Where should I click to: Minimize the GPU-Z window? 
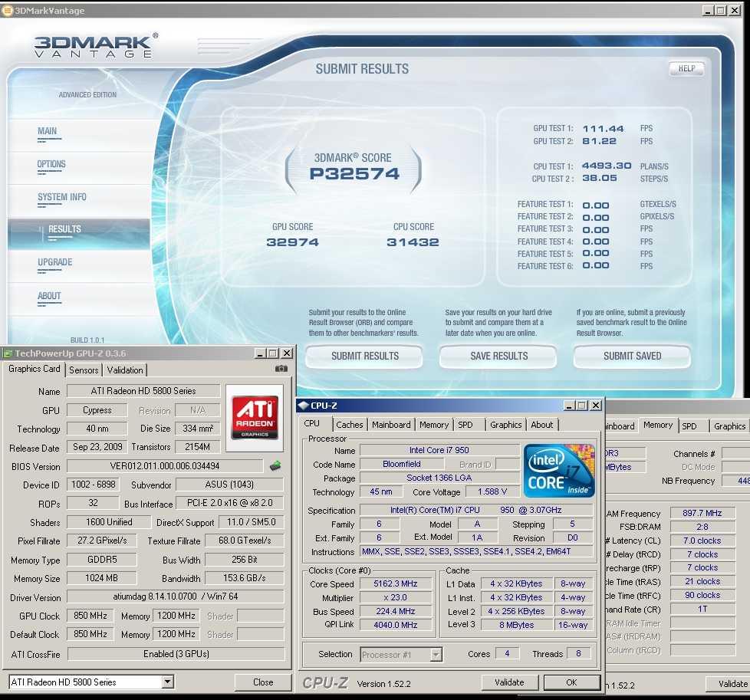(260, 353)
